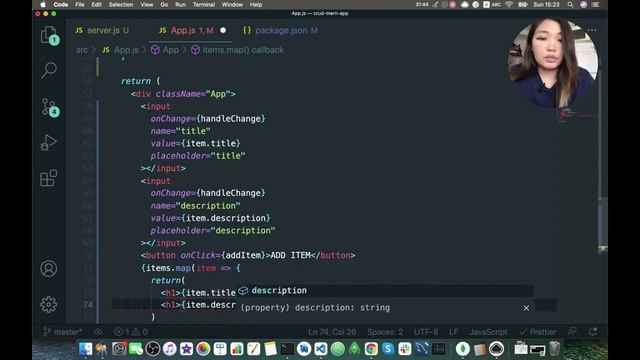Image resolution: width=640 pixels, height=360 pixels.
Task: Click the className="App" div line
Action: [183, 94]
